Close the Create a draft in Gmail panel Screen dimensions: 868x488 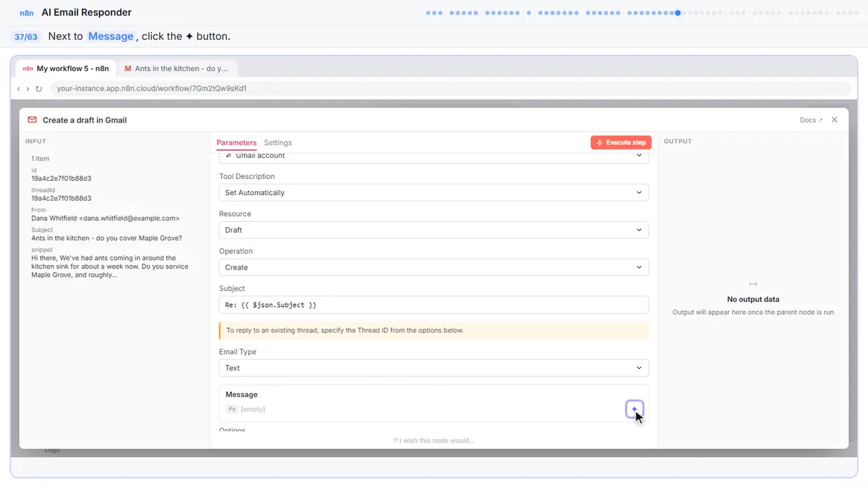(x=835, y=120)
